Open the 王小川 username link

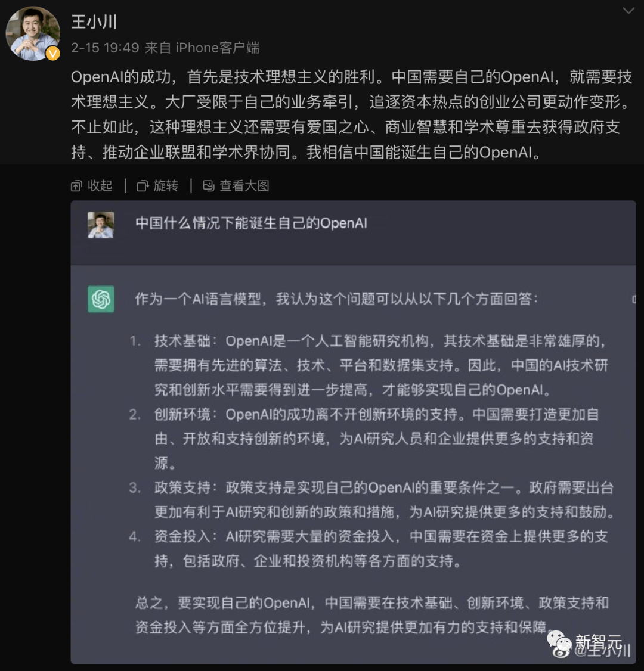94,21
